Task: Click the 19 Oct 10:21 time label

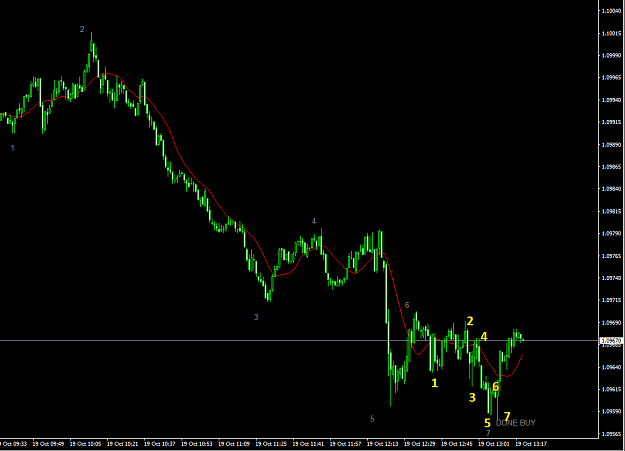Action: pos(122,444)
